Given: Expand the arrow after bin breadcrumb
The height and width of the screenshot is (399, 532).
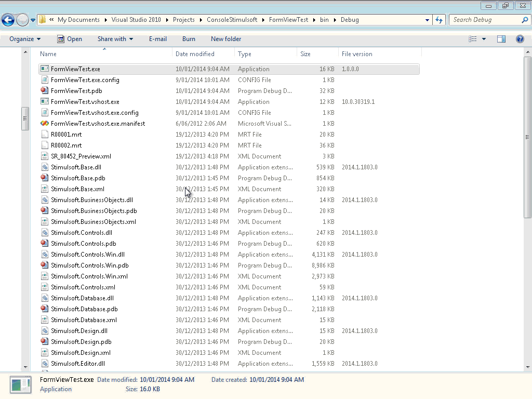Looking at the screenshot, I should tap(335, 20).
